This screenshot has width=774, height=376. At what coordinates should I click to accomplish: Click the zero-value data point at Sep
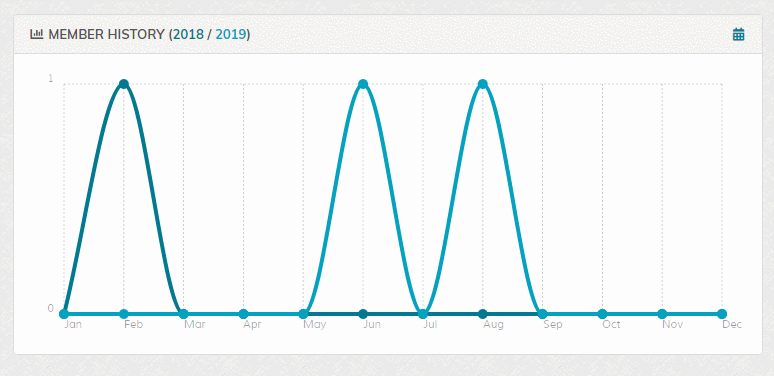[x=542, y=314]
